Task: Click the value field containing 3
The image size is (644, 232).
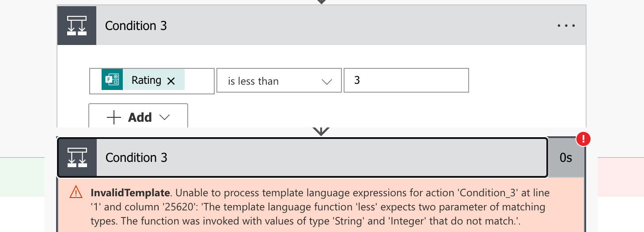Action: click(x=406, y=80)
